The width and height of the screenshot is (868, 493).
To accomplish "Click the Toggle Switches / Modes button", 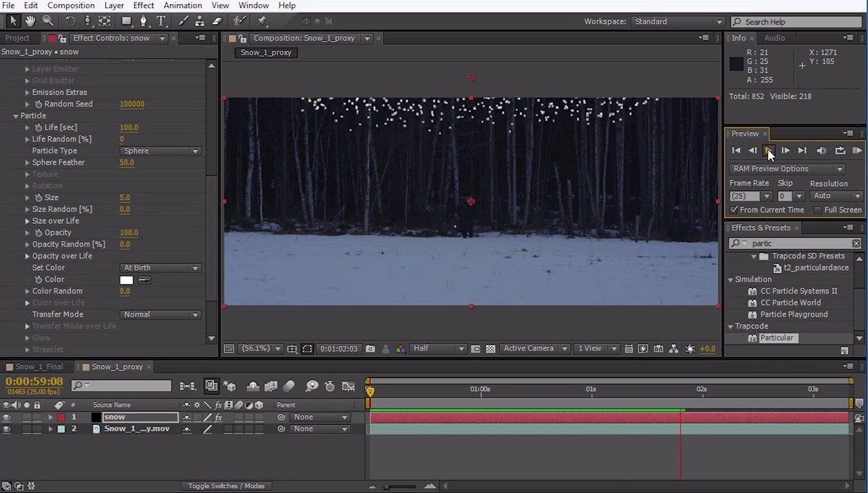I will coord(226,485).
